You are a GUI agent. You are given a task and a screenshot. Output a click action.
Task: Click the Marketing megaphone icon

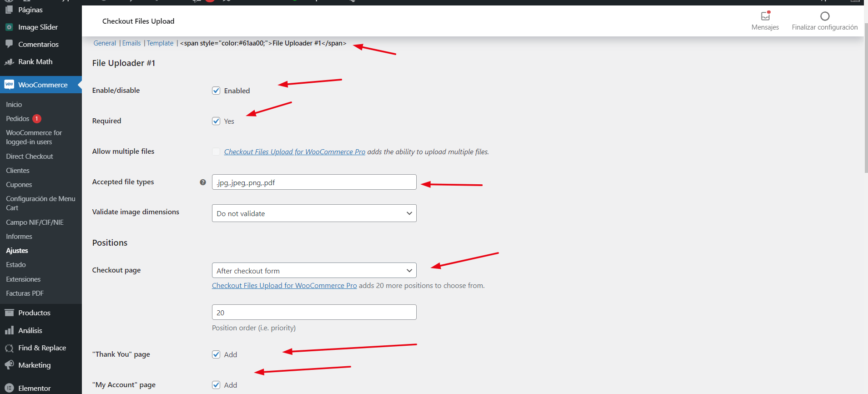pos(9,365)
